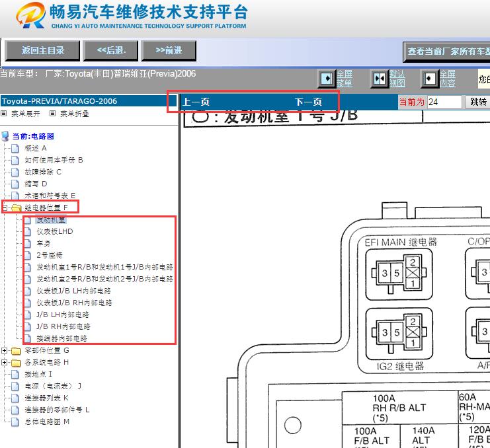Open 术语和符号表 E document
Viewport: 490px width, 448px height.
50,196
